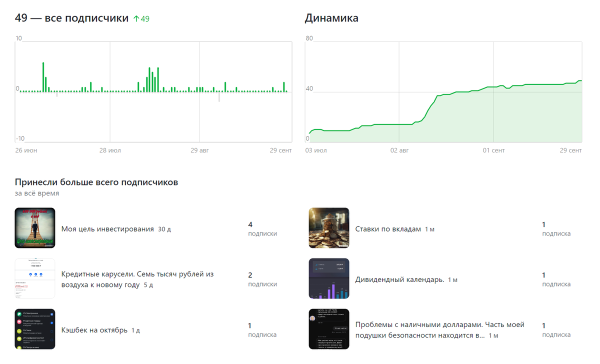Screen dimensions: 600x364
Task: Click the Кредитные карусели preview image
Action: pos(35,278)
